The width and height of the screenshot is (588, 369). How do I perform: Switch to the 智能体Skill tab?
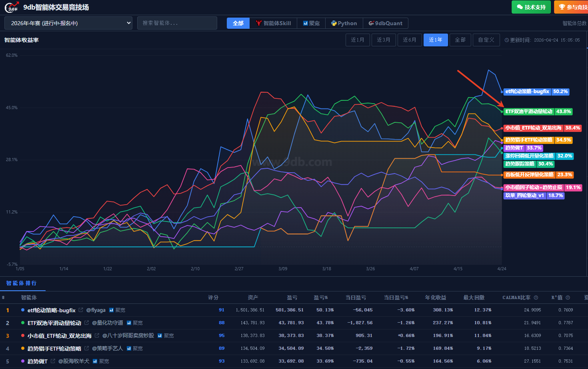click(x=273, y=23)
